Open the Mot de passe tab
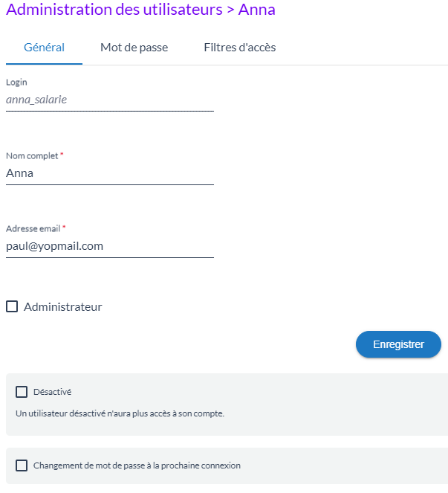Viewport: 448px width, 493px height. 134,48
